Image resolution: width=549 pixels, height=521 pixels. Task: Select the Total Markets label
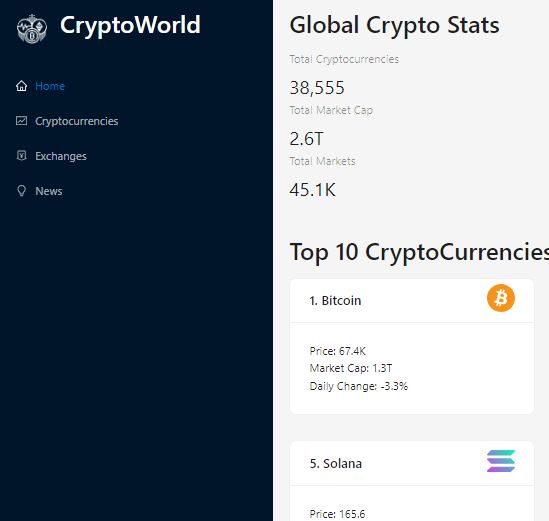322,161
